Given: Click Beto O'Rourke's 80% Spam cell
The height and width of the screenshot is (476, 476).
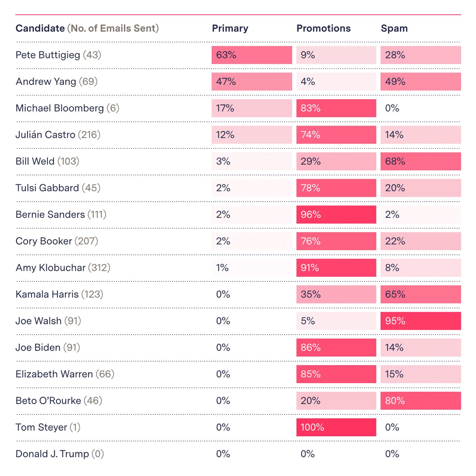Looking at the screenshot, I should point(421,400).
